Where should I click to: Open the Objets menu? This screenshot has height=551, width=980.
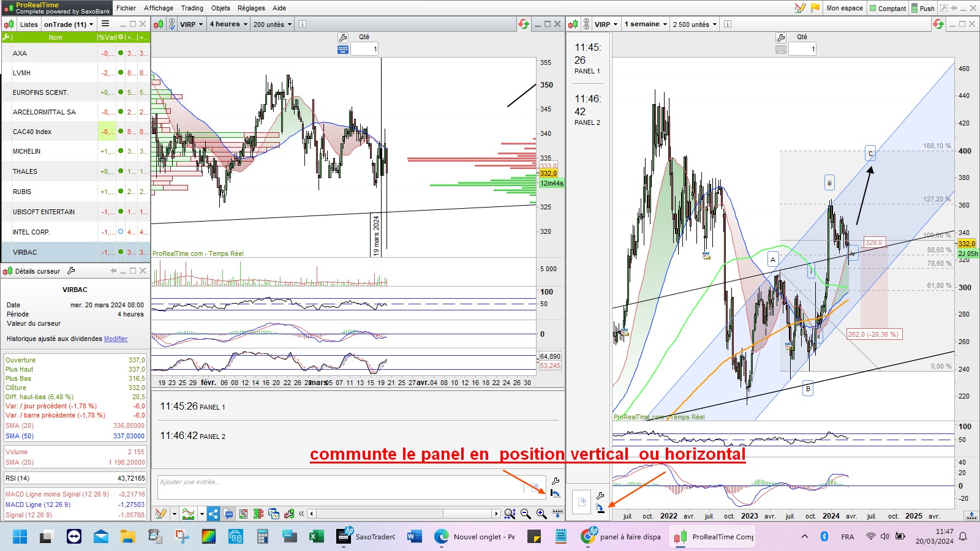pos(221,8)
